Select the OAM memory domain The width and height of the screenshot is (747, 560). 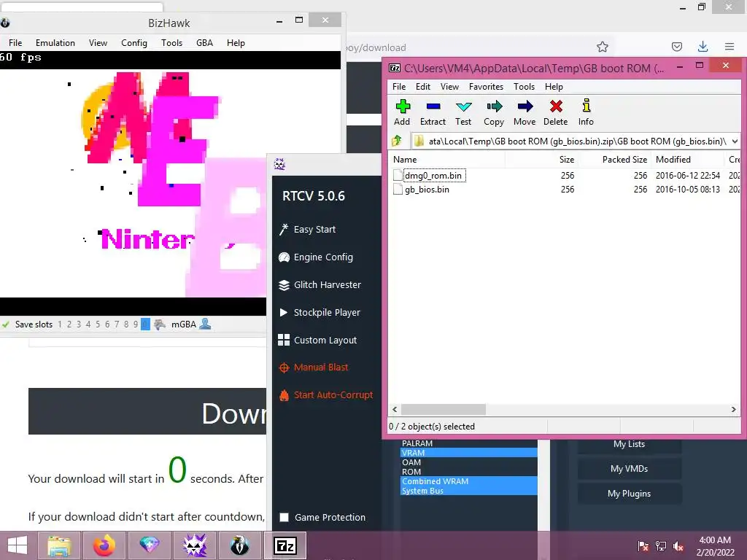point(469,462)
